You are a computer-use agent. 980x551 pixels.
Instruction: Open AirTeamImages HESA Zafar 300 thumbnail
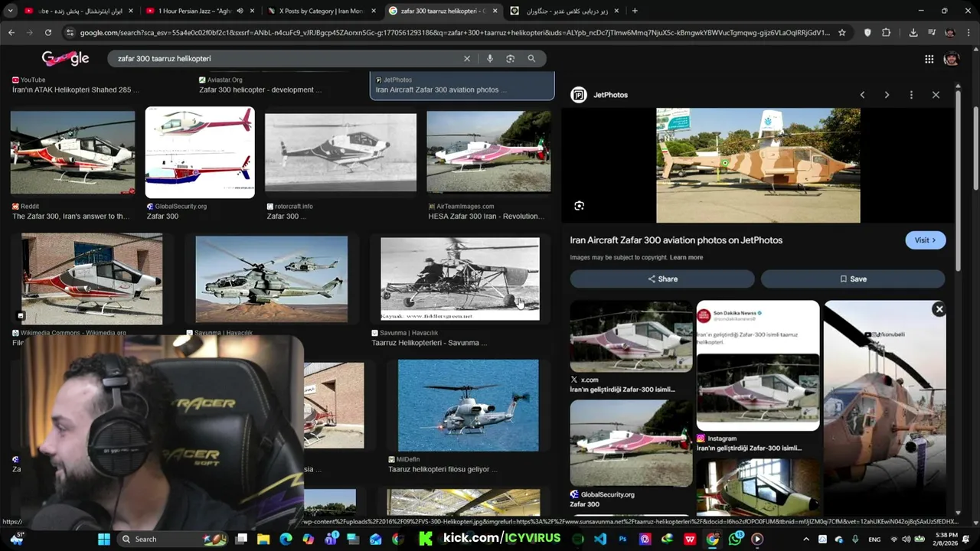coord(488,152)
